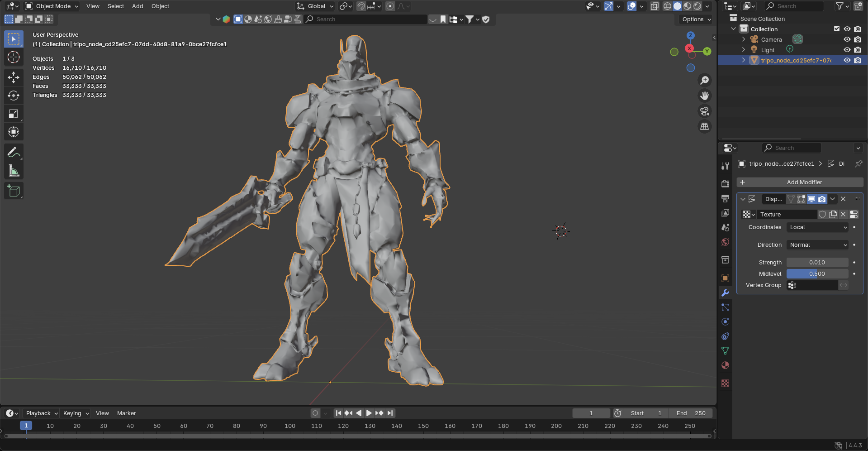Click the Add Cube tool

(x=14, y=191)
